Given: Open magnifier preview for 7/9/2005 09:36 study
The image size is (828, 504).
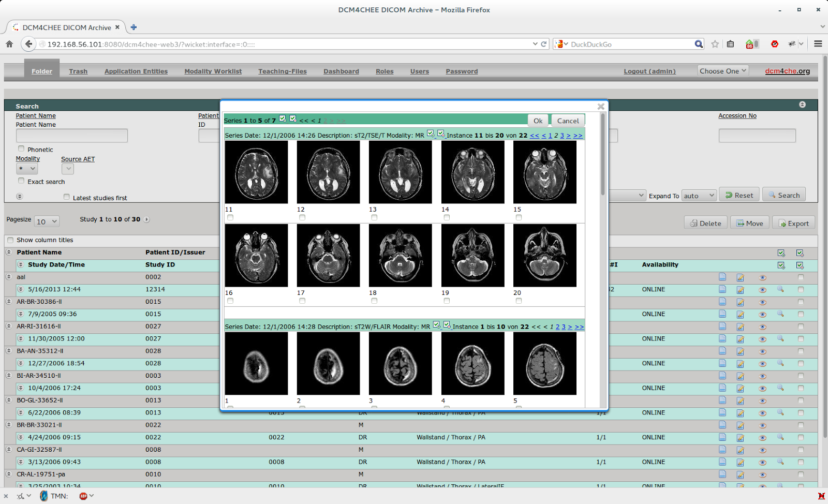Looking at the screenshot, I should click(780, 314).
